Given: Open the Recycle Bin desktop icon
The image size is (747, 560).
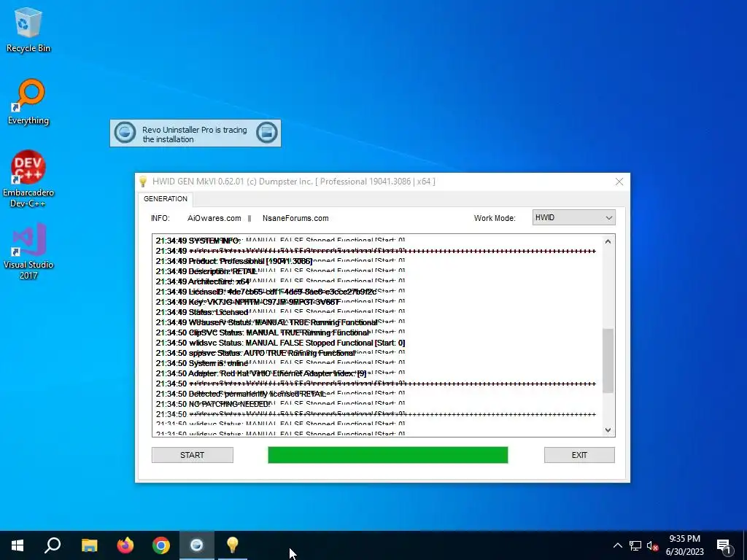Looking at the screenshot, I should (28, 30).
